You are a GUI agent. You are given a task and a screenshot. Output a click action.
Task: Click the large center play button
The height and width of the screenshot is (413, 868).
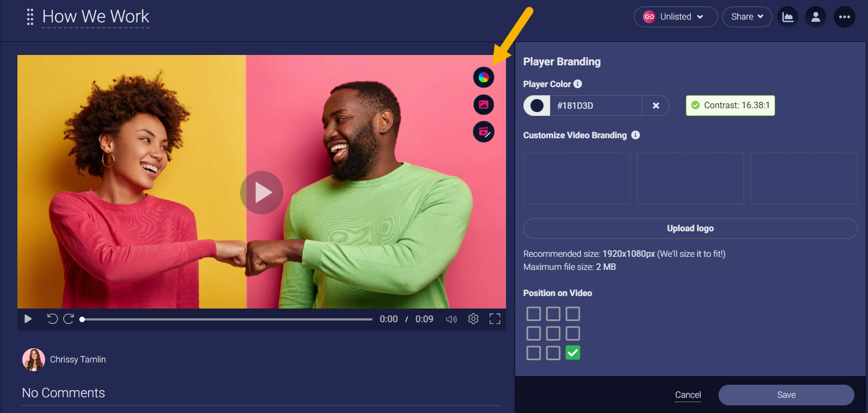tap(262, 193)
